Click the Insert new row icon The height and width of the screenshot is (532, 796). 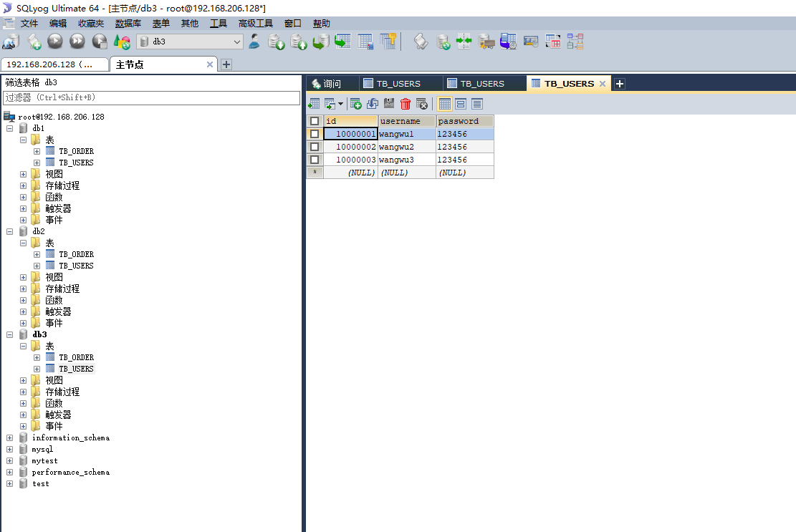pyautogui.click(x=356, y=104)
